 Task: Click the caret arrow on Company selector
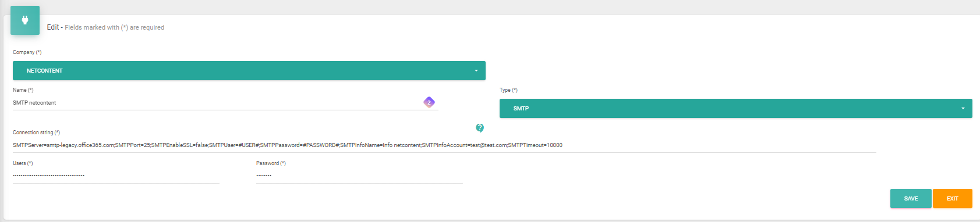click(476, 71)
